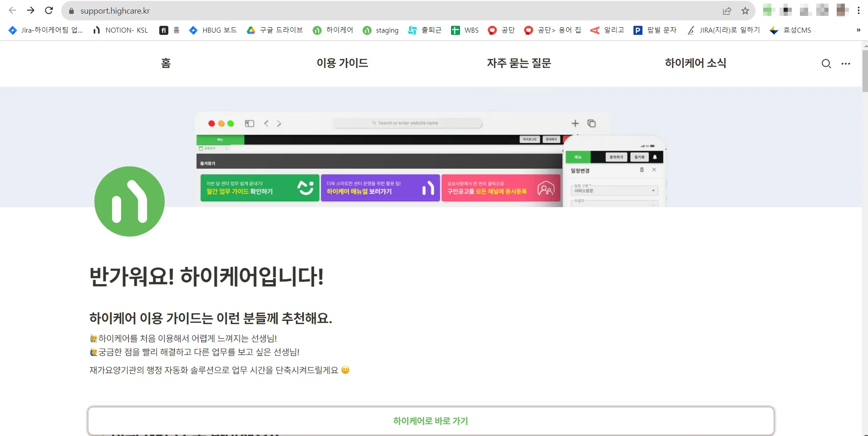Open site search with the magnifier icon

pyautogui.click(x=826, y=64)
